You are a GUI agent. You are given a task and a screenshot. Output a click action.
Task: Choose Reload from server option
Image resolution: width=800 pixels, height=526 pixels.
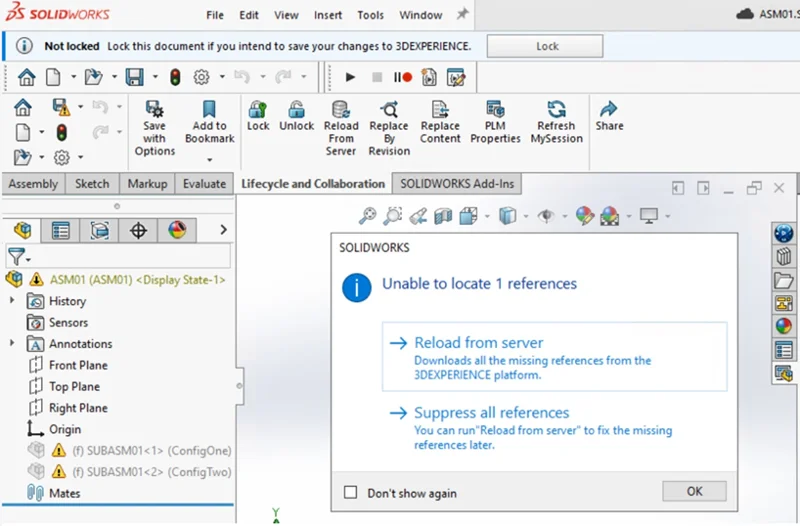[479, 343]
